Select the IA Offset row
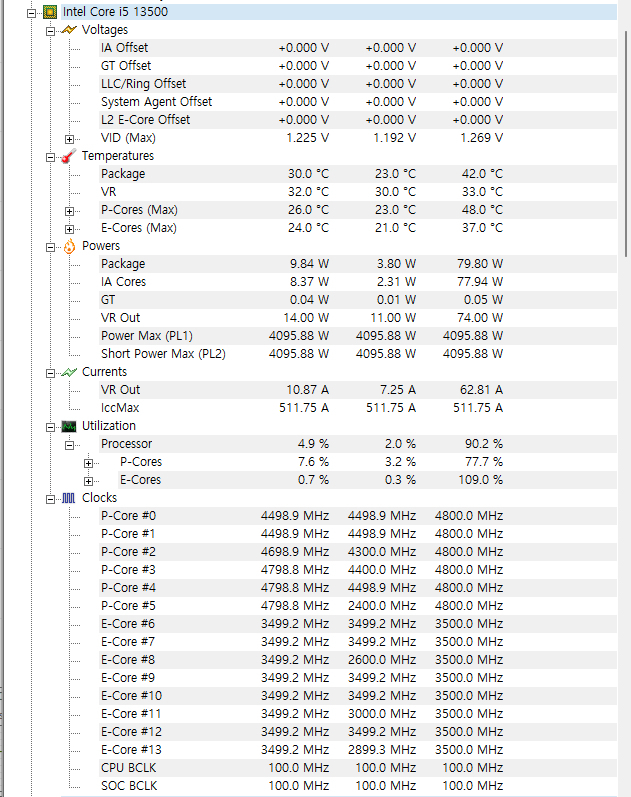This screenshot has height=797, width=631. click(358, 48)
